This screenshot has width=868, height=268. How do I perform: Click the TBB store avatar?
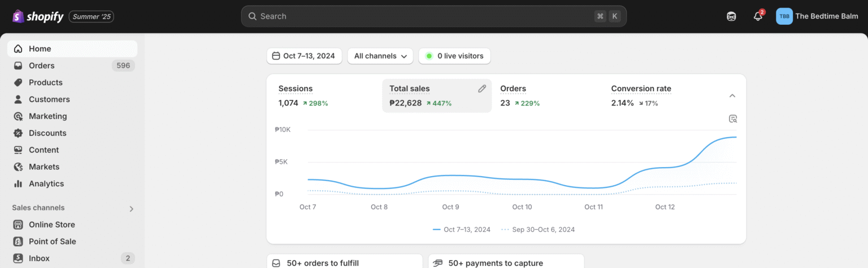coord(784,16)
